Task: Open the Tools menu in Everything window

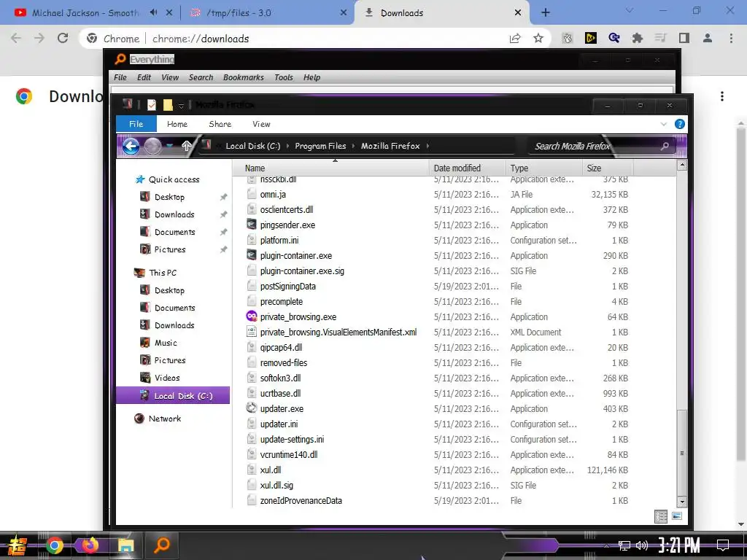Action: point(284,77)
